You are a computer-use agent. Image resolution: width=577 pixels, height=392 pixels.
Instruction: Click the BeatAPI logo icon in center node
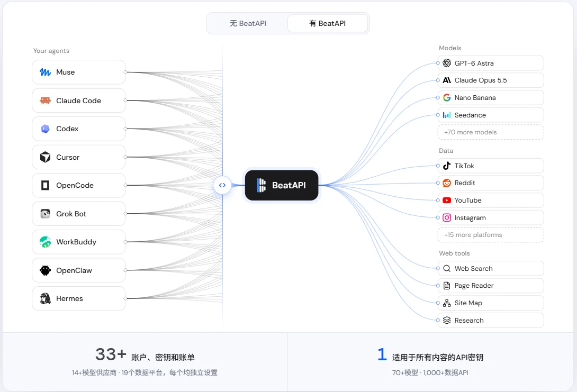coord(261,185)
